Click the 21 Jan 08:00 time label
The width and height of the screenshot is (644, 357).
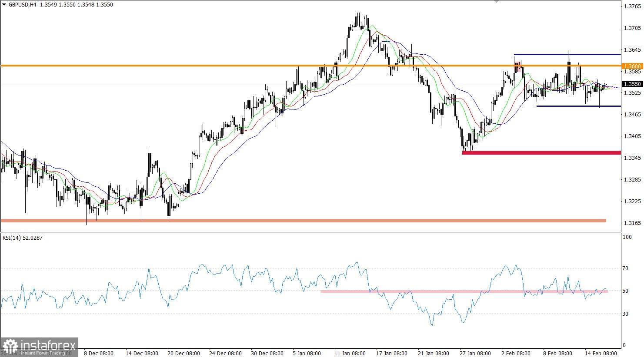click(434, 353)
